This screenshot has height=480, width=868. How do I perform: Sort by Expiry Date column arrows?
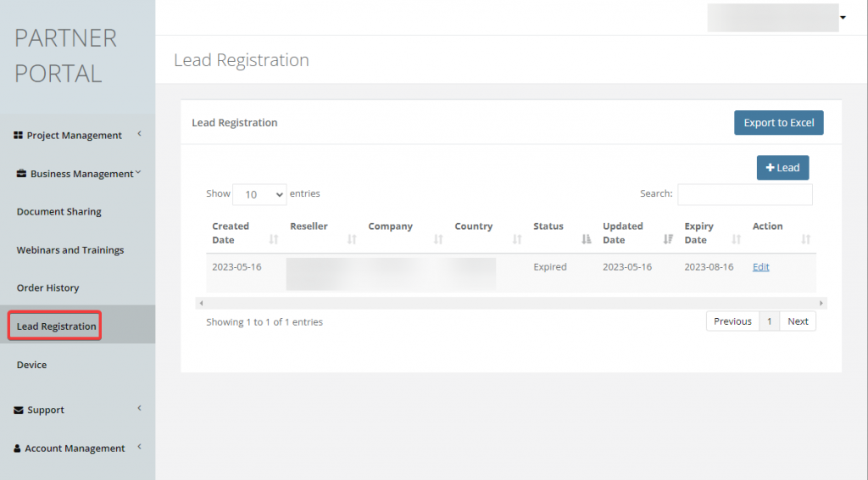(737, 240)
